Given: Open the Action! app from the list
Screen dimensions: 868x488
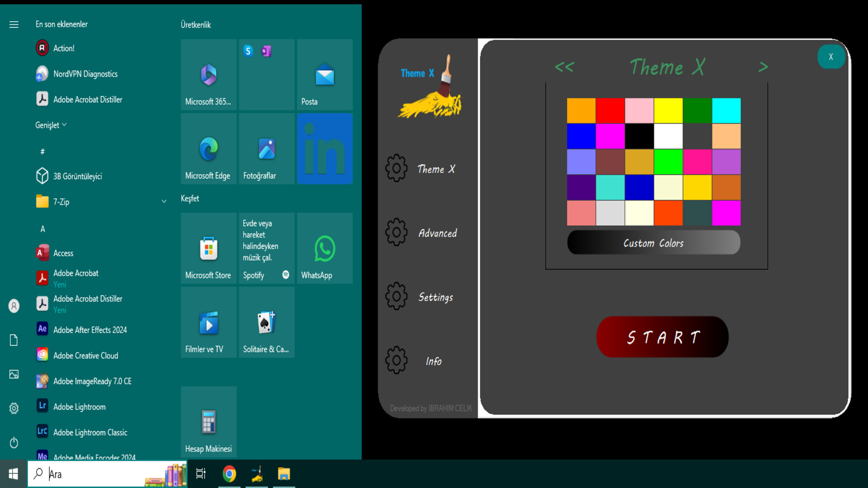Looking at the screenshot, I should [101, 48].
